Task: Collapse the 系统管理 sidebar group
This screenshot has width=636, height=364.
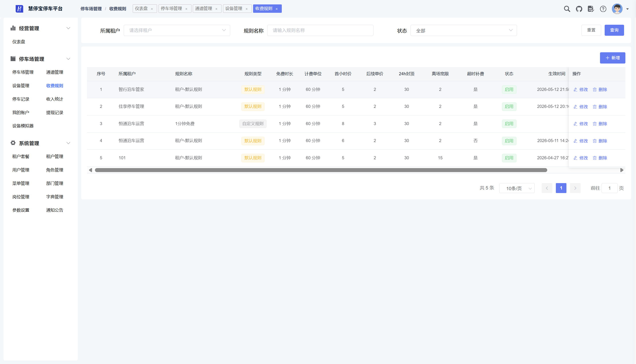Action: [68, 143]
